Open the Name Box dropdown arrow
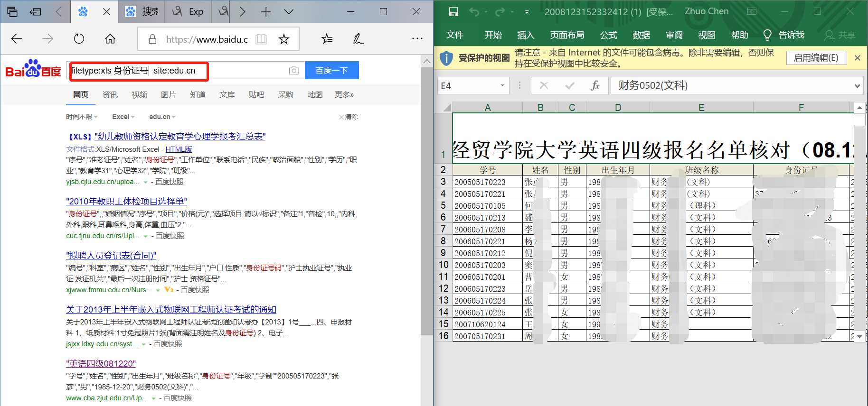Screen dimensions: 868x406 [x=502, y=86]
